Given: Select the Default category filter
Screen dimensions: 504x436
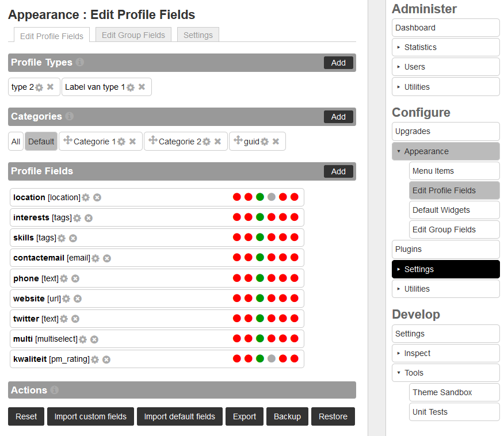Looking at the screenshot, I should (x=41, y=141).
